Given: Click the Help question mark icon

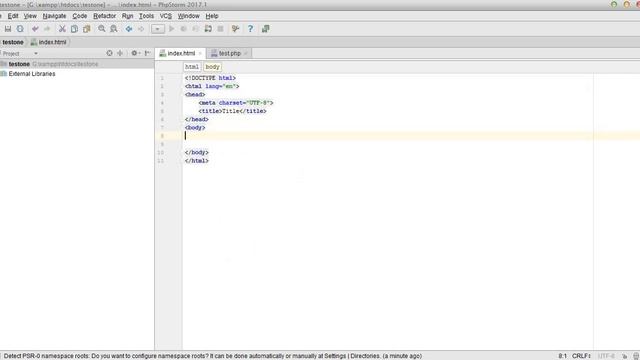Looking at the screenshot, I should [x=250, y=29].
